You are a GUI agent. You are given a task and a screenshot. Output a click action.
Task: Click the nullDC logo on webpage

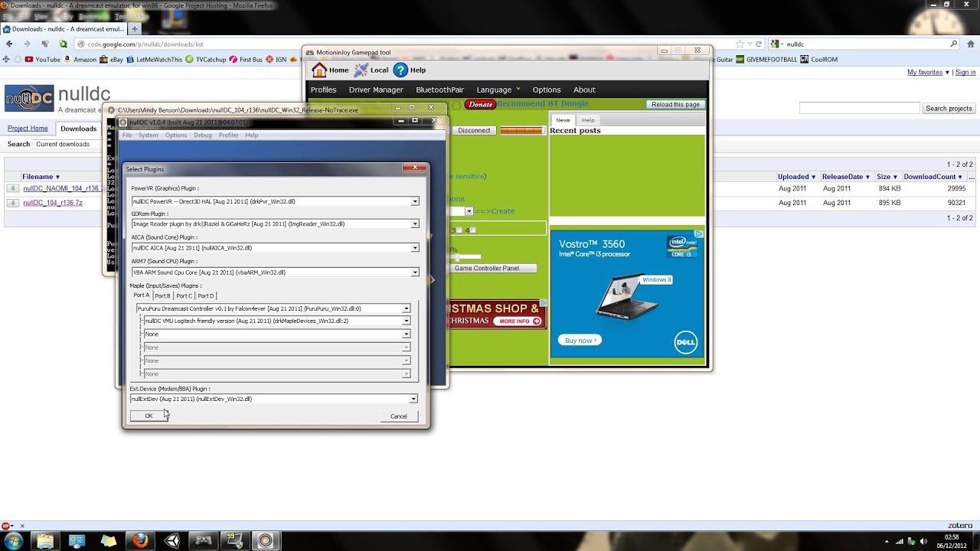click(x=29, y=98)
